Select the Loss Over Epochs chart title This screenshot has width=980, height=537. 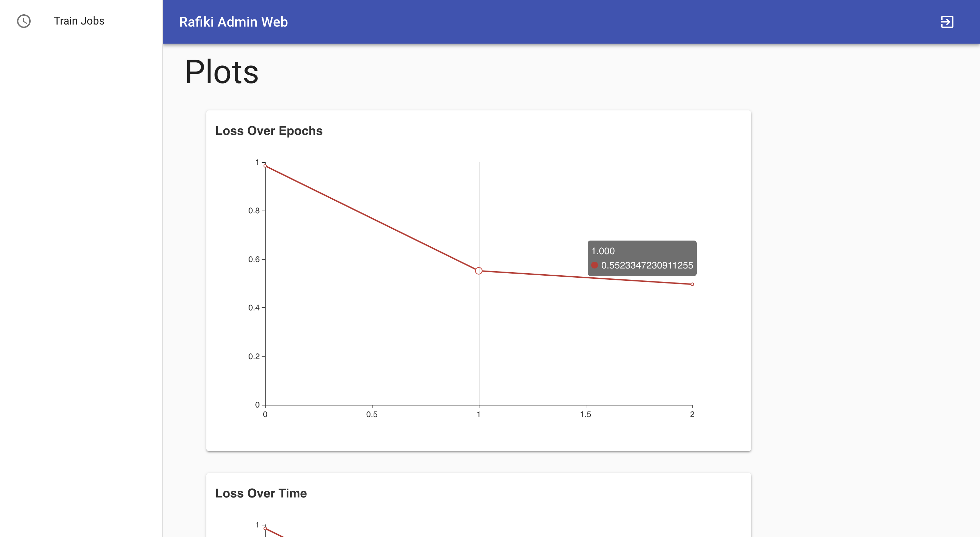[269, 131]
